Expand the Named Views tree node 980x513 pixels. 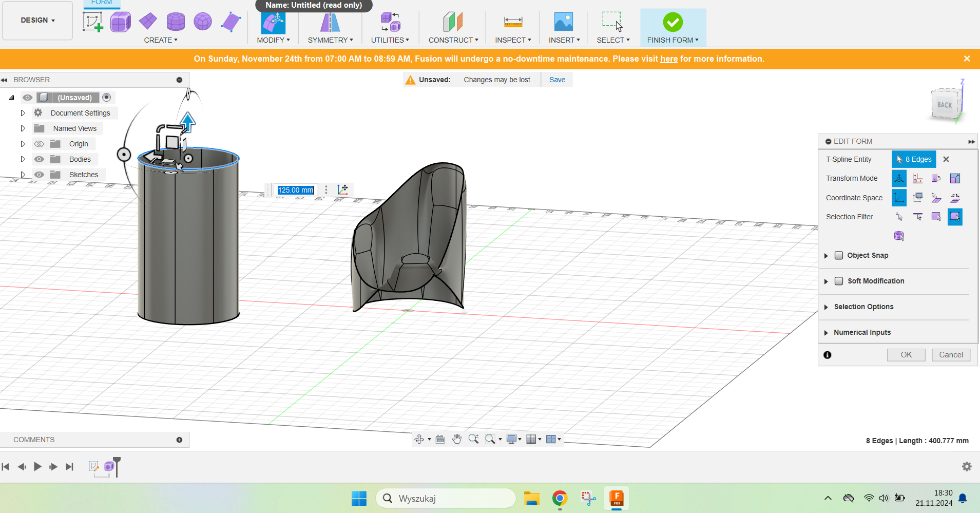pyautogui.click(x=23, y=128)
